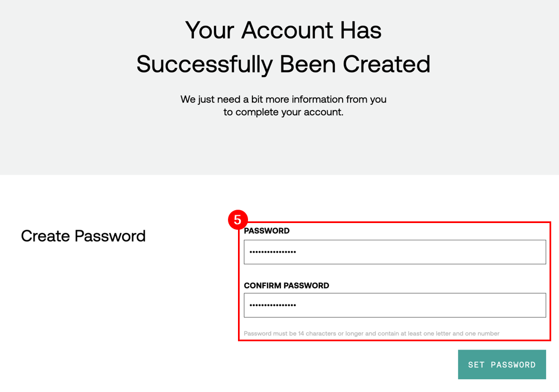559x392 pixels.
Task: Click the "Your Account Has" heading line
Action: 283,30
